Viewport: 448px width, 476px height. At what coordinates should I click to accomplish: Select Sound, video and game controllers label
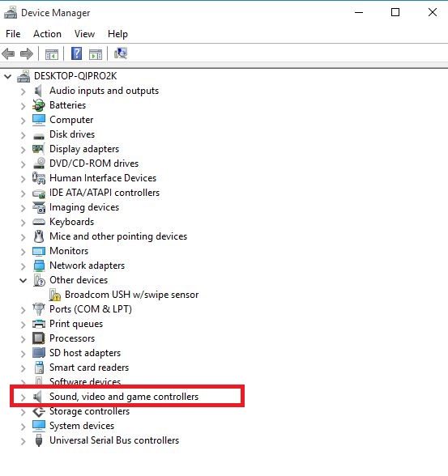tap(124, 397)
